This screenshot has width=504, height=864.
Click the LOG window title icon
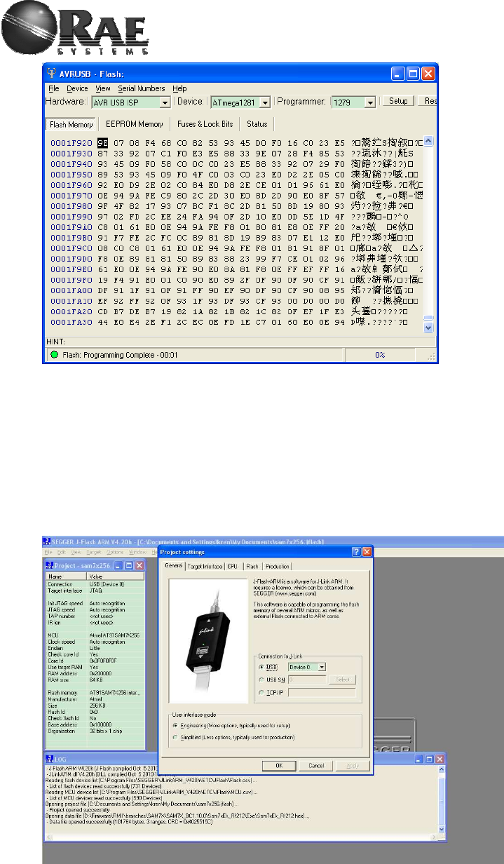[x=48, y=758]
